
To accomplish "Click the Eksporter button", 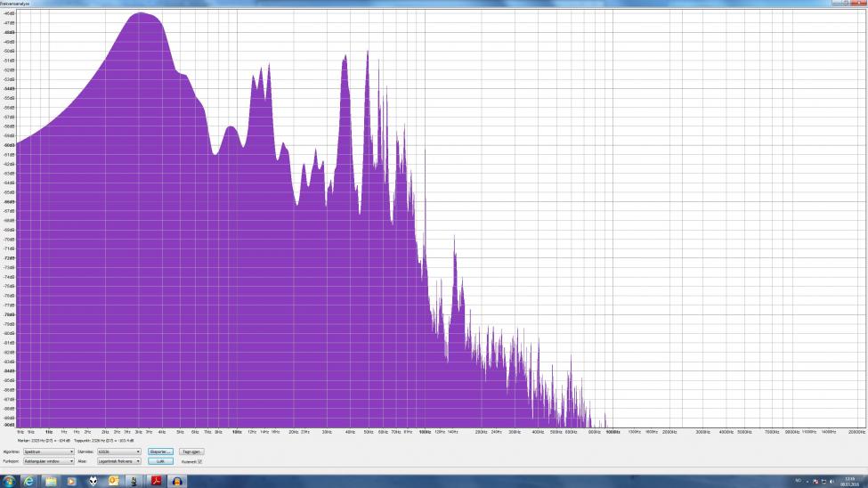I will 160,451.
